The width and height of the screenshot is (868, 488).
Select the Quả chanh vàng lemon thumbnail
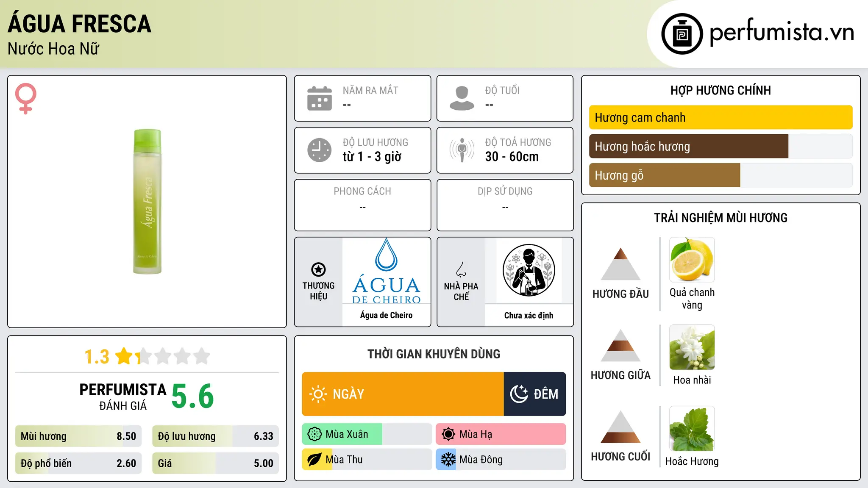[692, 260]
